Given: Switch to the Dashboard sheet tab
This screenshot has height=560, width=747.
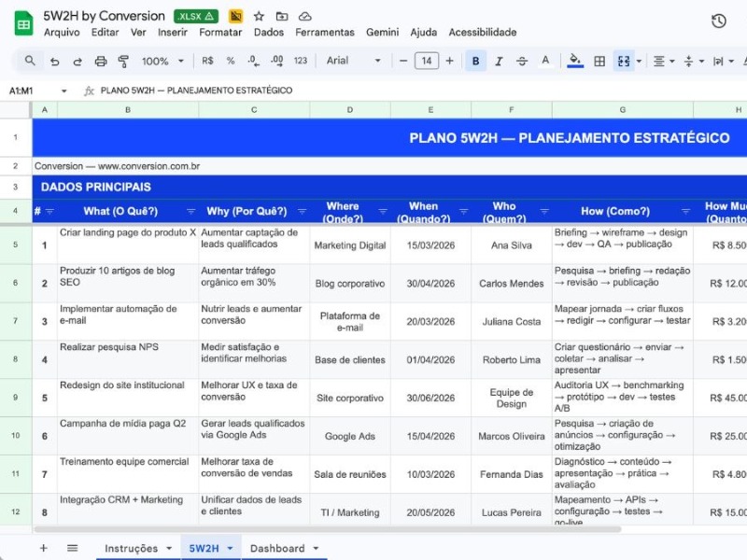Looking at the screenshot, I should [284, 548].
